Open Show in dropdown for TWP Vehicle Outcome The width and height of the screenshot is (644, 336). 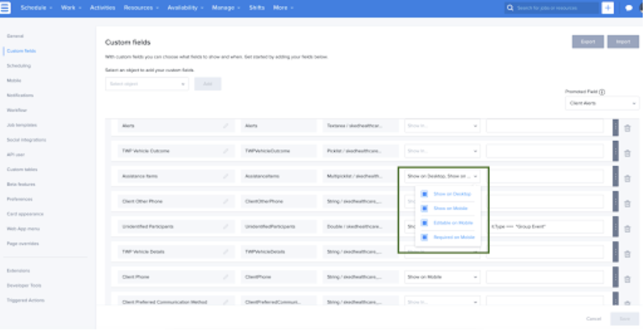pyautogui.click(x=442, y=151)
